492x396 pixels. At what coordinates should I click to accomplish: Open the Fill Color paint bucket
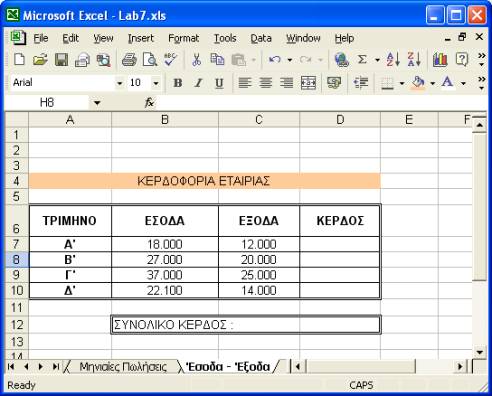coord(418,83)
